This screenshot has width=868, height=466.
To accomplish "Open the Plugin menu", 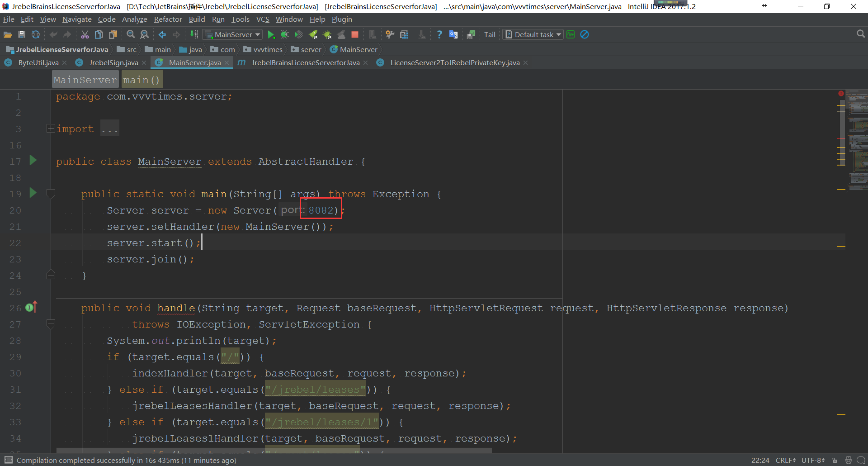I will click(342, 19).
